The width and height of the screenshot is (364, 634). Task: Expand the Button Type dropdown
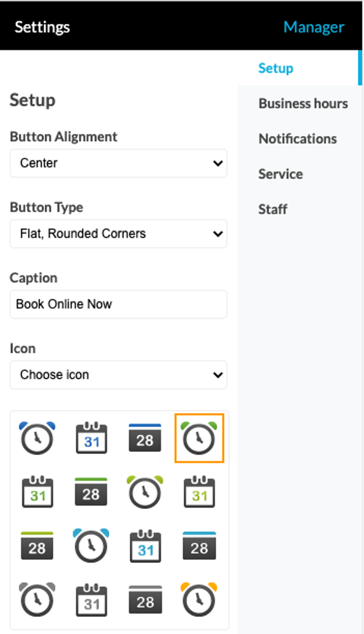[x=118, y=234]
